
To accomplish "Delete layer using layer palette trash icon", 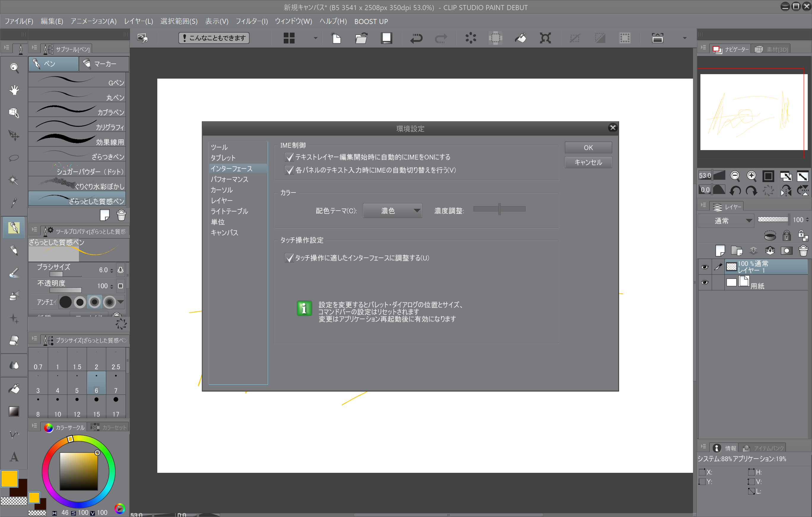I will click(x=803, y=250).
